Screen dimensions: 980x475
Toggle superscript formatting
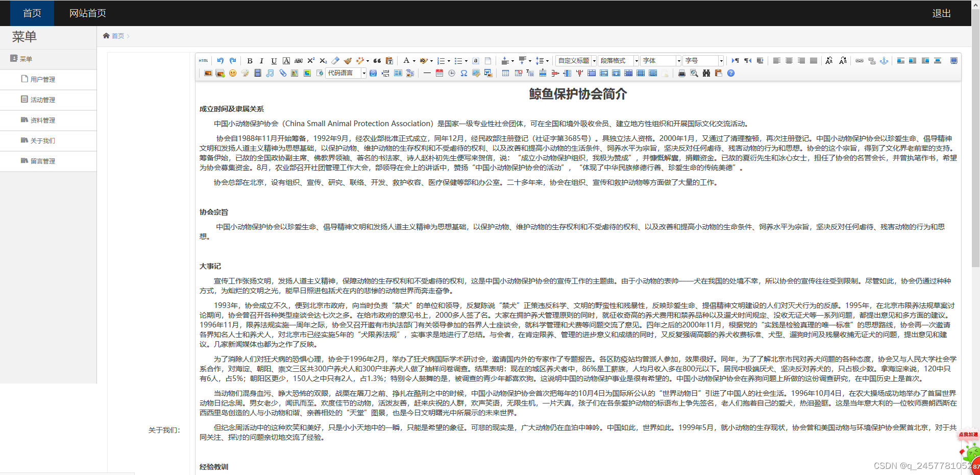(x=311, y=61)
